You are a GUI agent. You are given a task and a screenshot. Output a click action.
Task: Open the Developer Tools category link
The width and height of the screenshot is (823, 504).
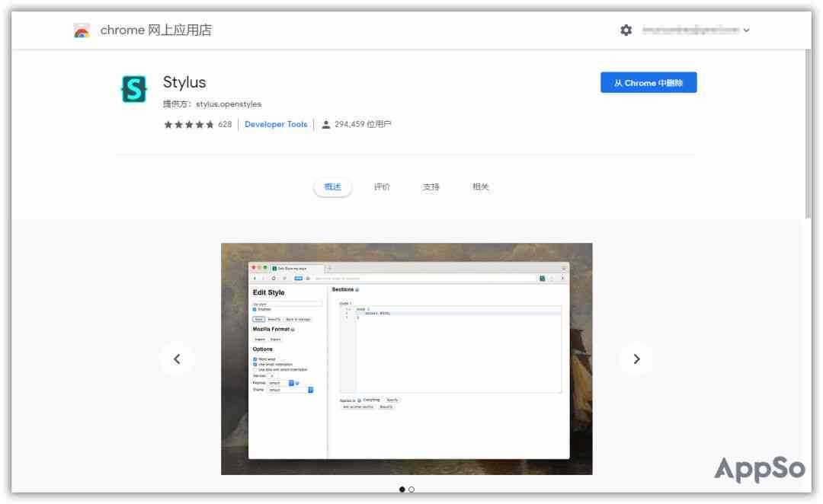pos(276,124)
